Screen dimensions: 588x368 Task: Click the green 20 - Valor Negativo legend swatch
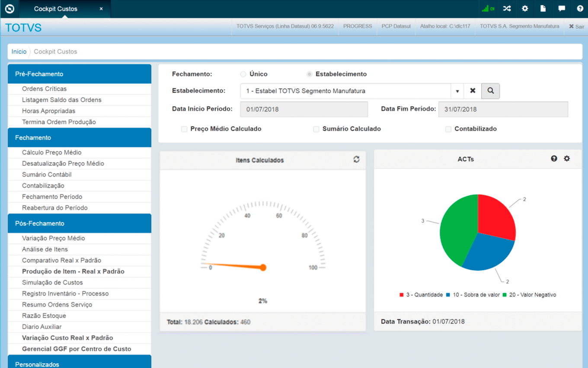point(505,295)
